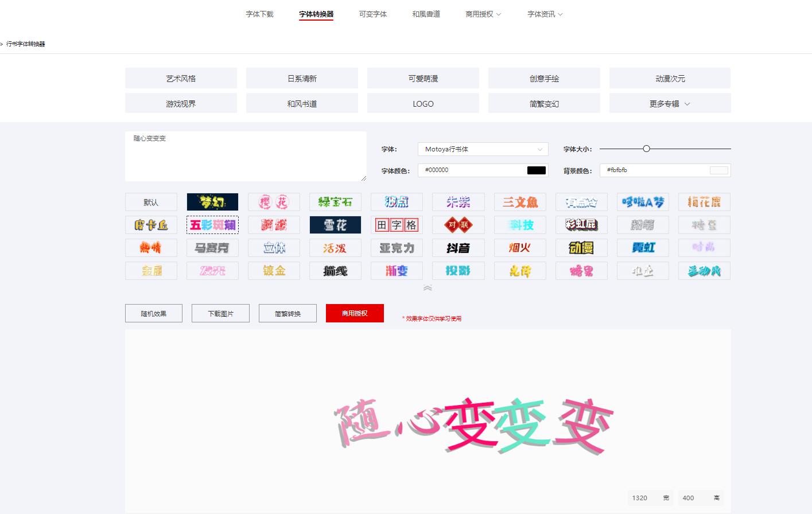This screenshot has width=812, height=514.
Task: Select the 马赛克 mosaic effect
Action: pos(212,248)
